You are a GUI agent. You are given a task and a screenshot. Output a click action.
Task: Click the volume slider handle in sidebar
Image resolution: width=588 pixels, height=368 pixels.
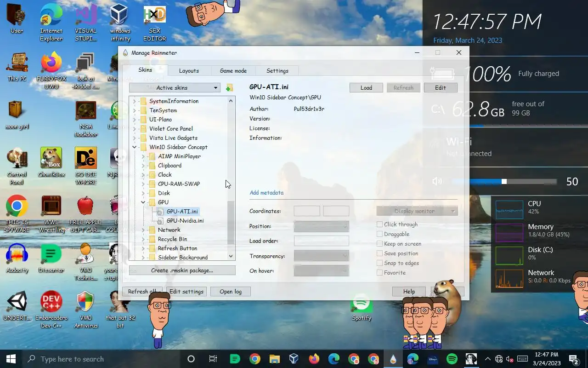[x=504, y=181]
